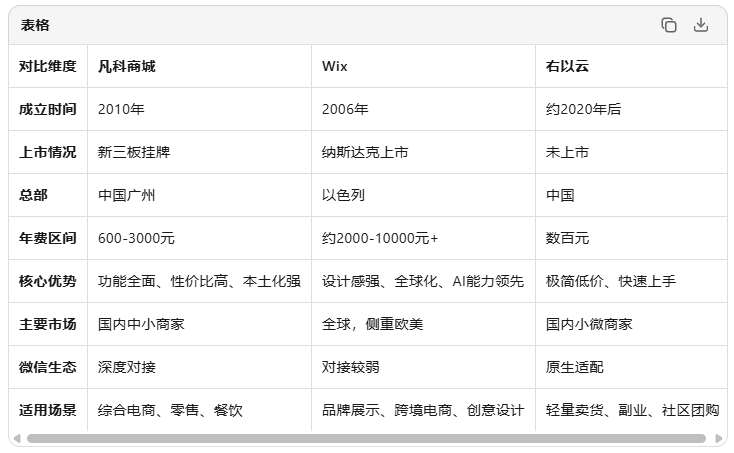Click the '对比维度' header cell
Image resolution: width=734 pixels, height=453 pixels.
tap(48, 66)
